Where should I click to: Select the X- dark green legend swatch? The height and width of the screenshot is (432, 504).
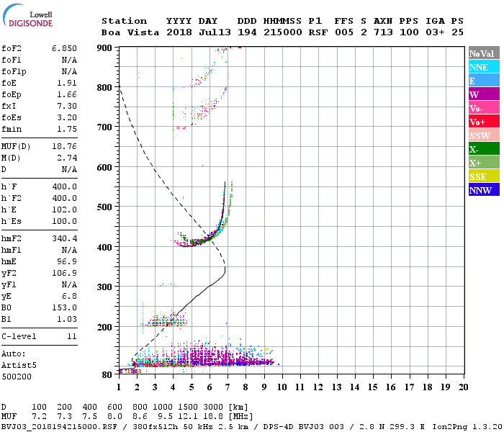pyautogui.click(x=484, y=149)
